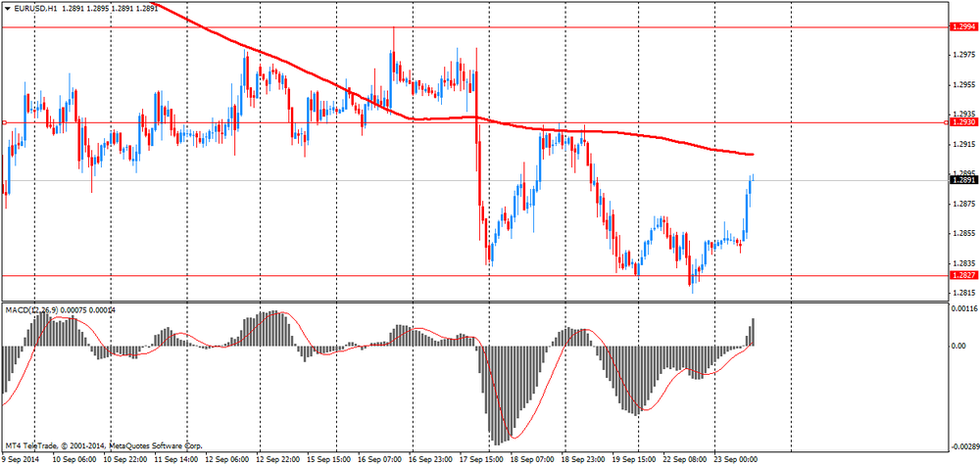Grab the left handle of the 1.2930 line
The height and width of the screenshot is (466, 980).
pyautogui.click(x=4, y=122)
